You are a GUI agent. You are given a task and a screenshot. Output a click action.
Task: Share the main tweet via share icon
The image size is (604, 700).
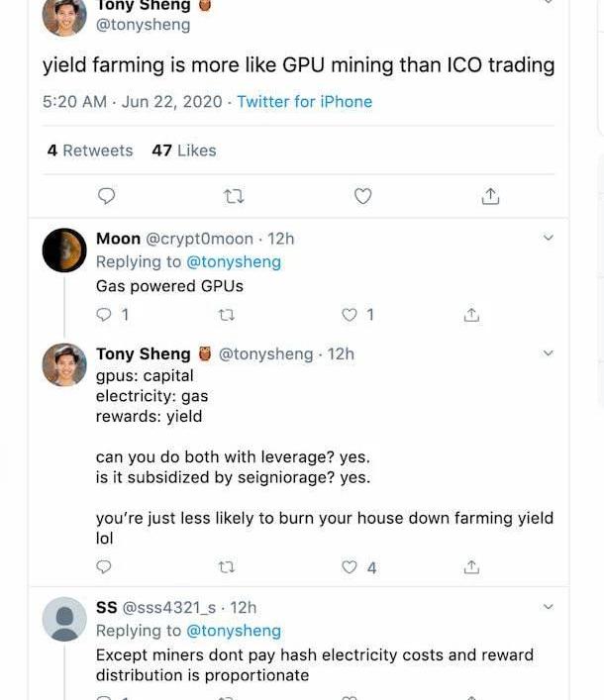tap(490, 196)
